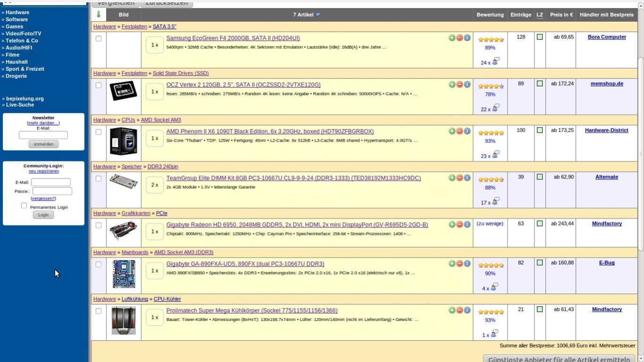The image size is (644, 362).
Task: Tick the checkbox for Gigabyte Radeon HD 6950
Action: tap(99, 226)
